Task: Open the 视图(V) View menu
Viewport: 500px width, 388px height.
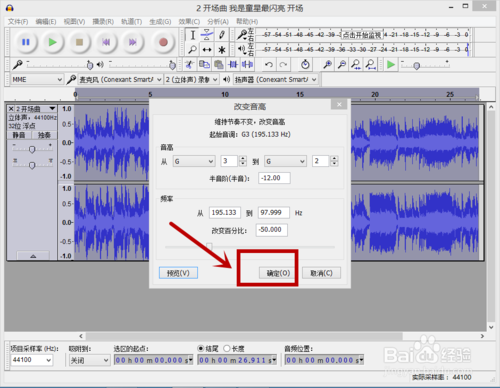Action: pos(74,22)
